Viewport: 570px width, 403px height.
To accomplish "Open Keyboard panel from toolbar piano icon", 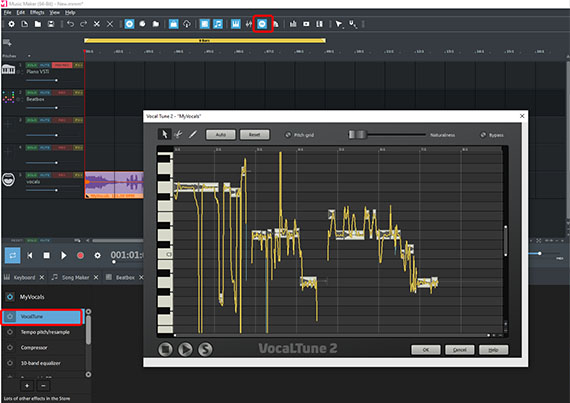I will [236, 24].
